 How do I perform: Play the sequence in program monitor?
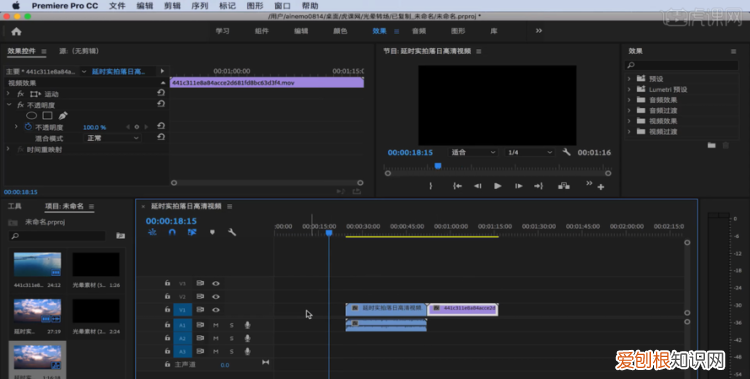point(497,186)
